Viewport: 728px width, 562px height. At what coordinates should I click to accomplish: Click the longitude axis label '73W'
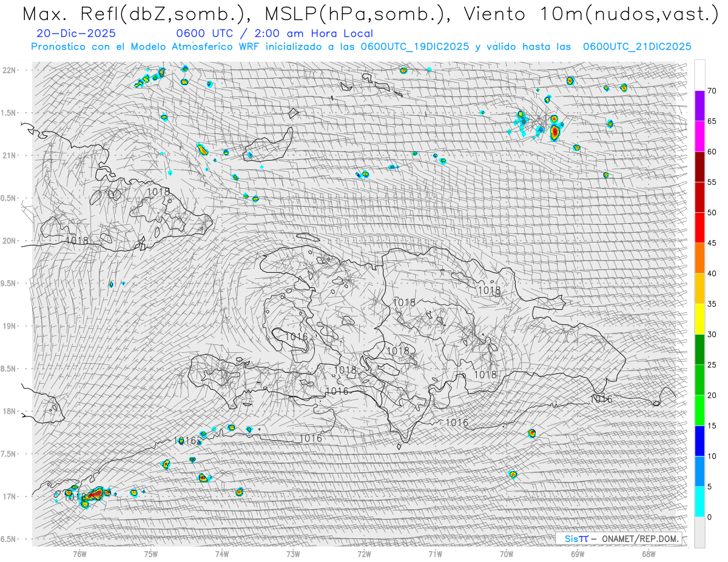coord(293,553)
